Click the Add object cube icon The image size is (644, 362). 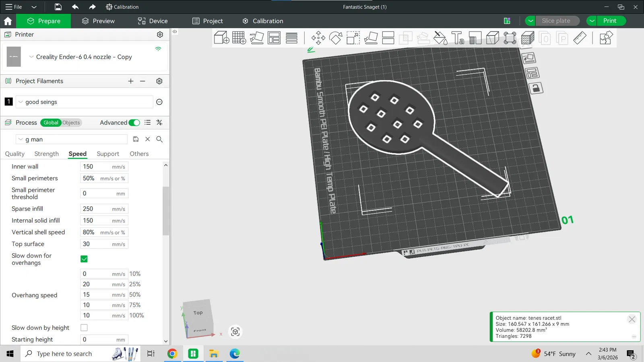click(x=221, y=38)
